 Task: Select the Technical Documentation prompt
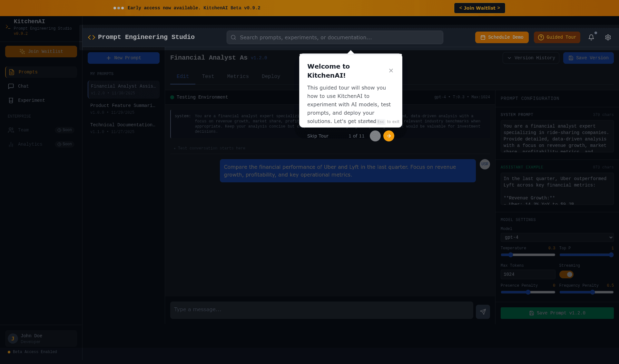click(123, 128)
